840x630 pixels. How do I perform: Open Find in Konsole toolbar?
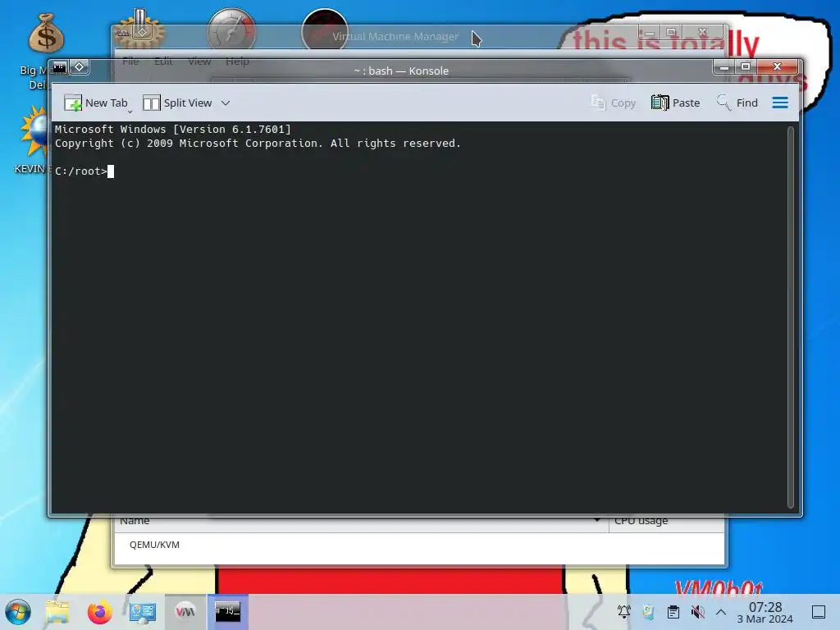[x=737, y=103]
